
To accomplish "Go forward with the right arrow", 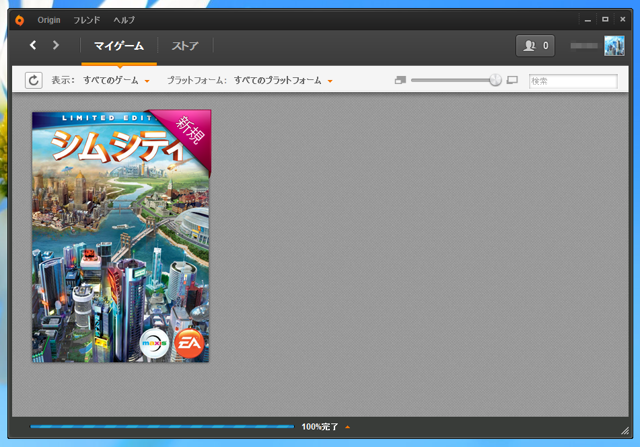I will pos(56,45).
